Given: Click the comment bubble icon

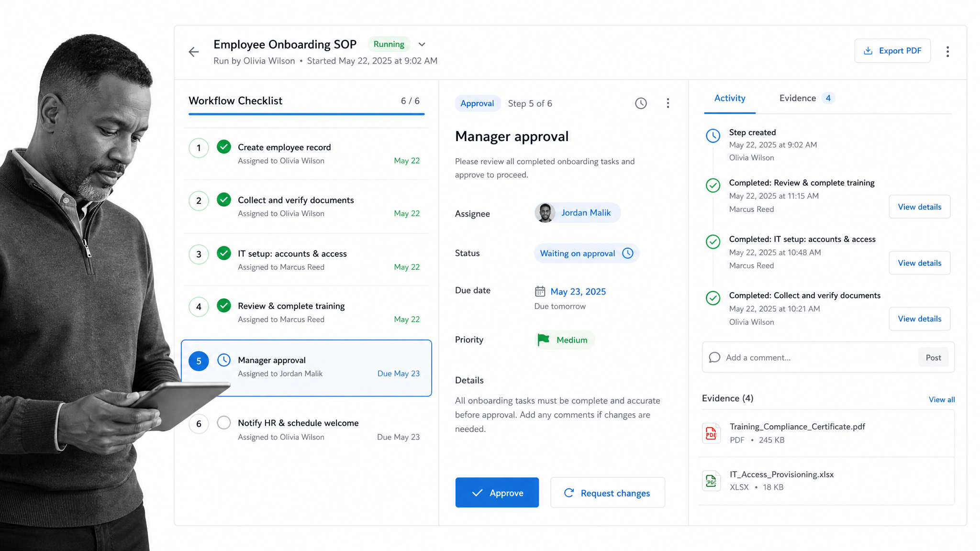Looking at the screenshot, I should coord(714,357).
